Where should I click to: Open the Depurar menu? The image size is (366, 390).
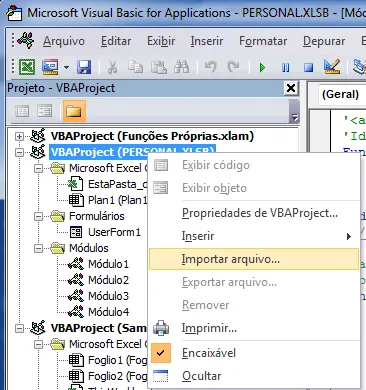pyautogui.click(x=324, y=41)
